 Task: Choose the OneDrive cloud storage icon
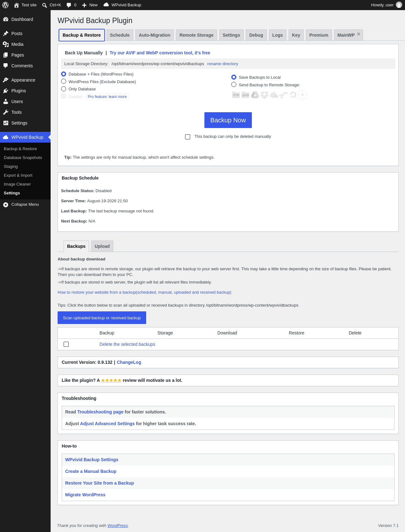click(x=274, y=95)
